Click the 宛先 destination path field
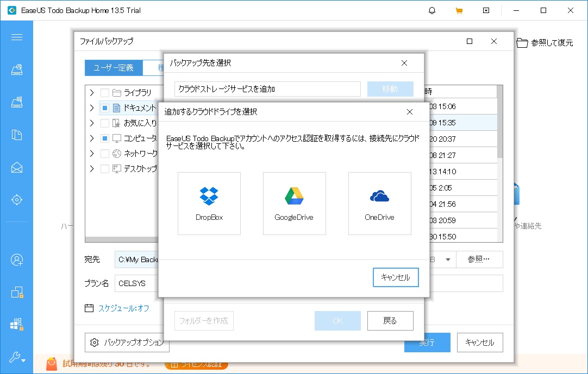The image size is (588, 374). click(x=137, y=259)
